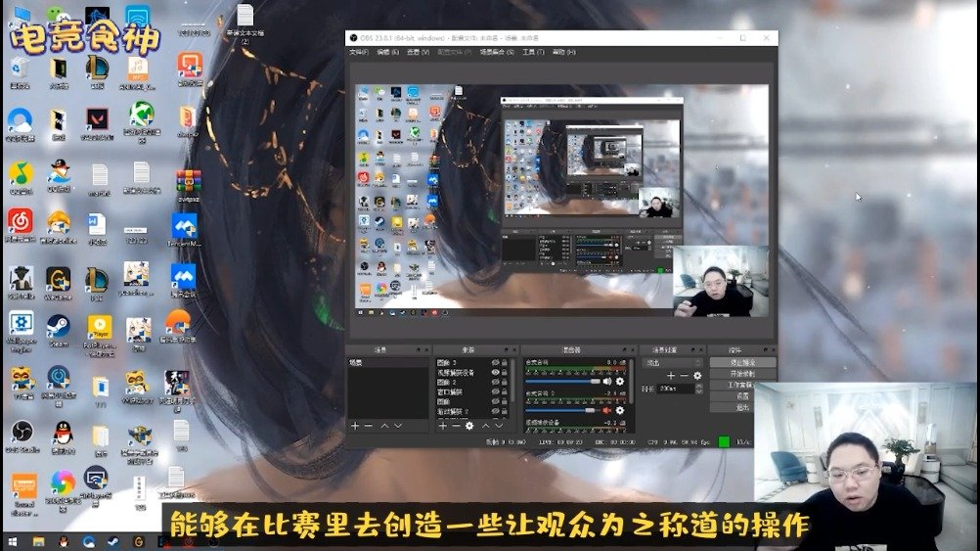Viewport: 980px width, 551px height.
Task: Remove the scene transition with minus icon
Action: tap(684, 376)
